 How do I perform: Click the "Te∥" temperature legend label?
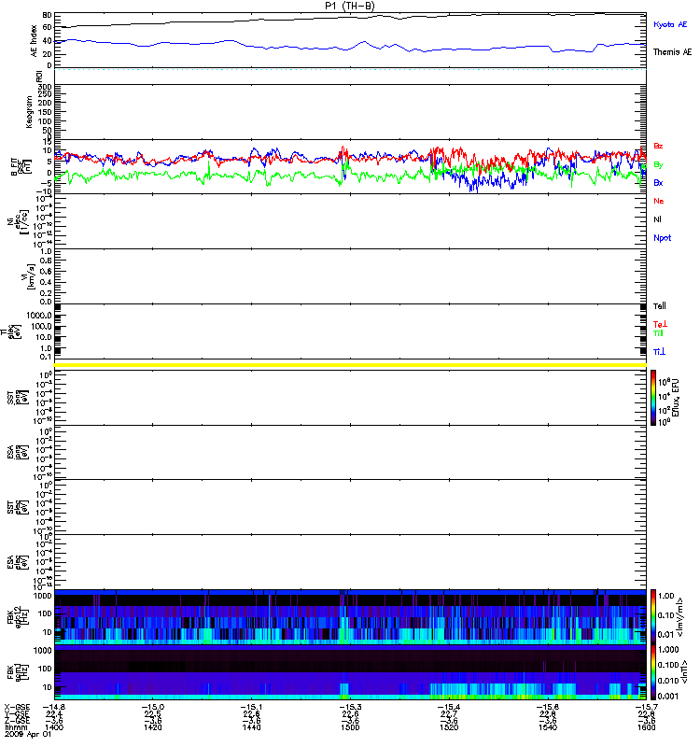point(660,306)
